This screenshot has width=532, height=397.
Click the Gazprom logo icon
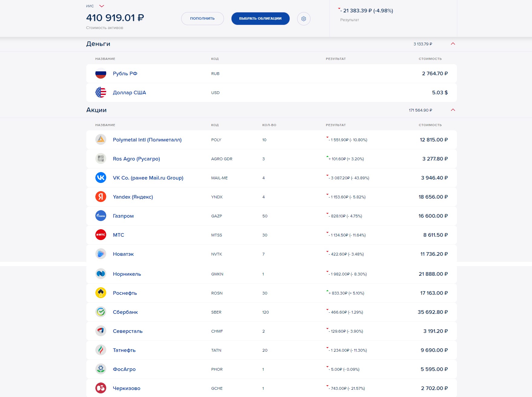[101, 216]
